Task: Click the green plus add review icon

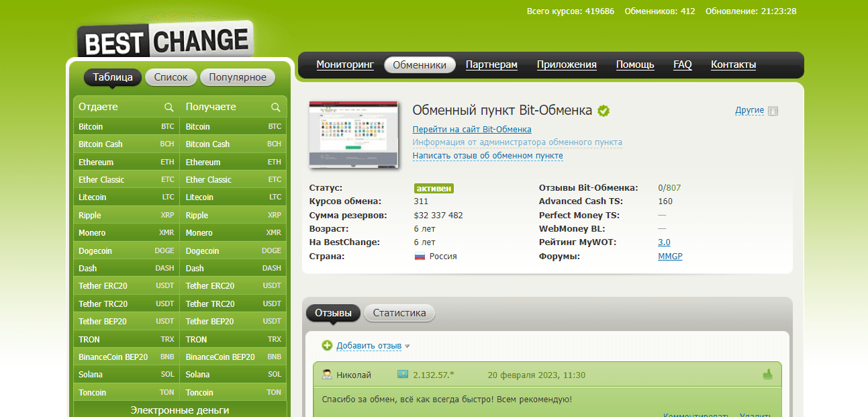Action: pyautogui.click(x=327, y=346)
